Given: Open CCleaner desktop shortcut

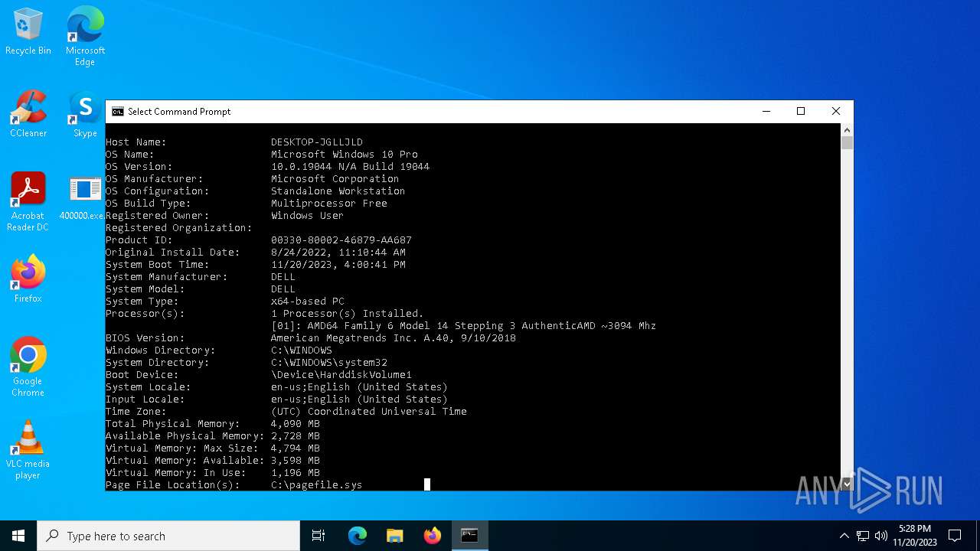Looking at the screenshot, I should coord(28,115).
